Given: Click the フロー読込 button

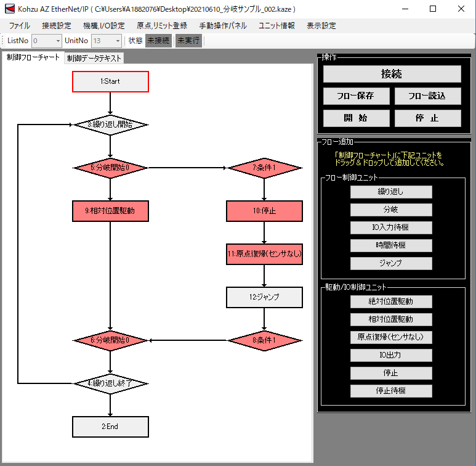Looking at the screenshot, I should [427, 96].
